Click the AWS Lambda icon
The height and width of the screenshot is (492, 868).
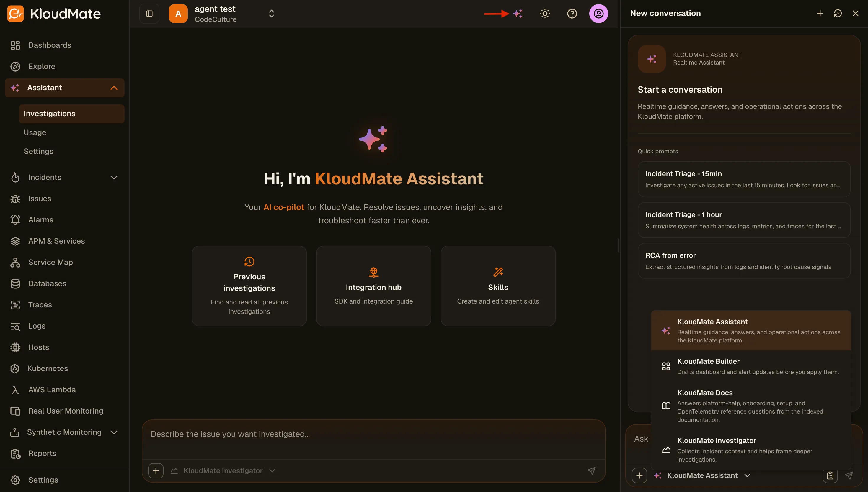pos(15,390)
